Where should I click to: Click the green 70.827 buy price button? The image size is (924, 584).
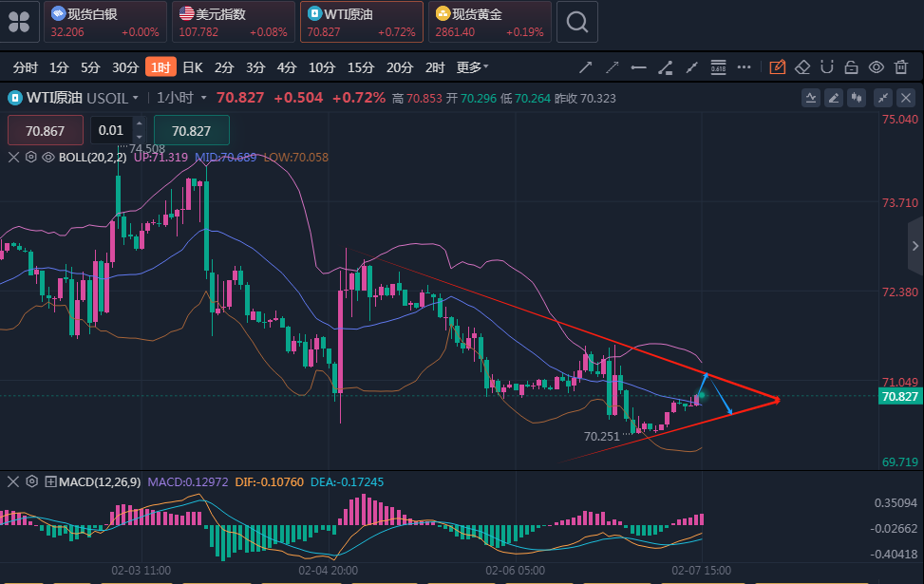tap(192, 131)
